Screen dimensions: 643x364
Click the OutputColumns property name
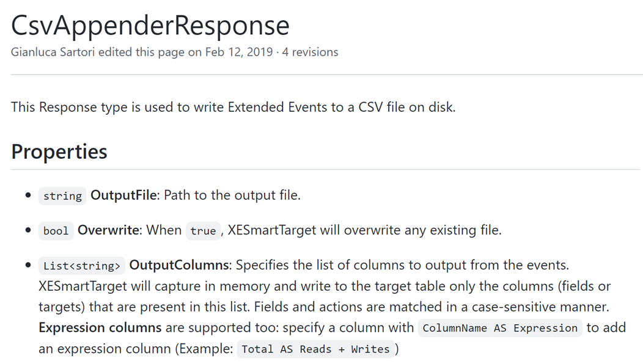tap(179, 266)
